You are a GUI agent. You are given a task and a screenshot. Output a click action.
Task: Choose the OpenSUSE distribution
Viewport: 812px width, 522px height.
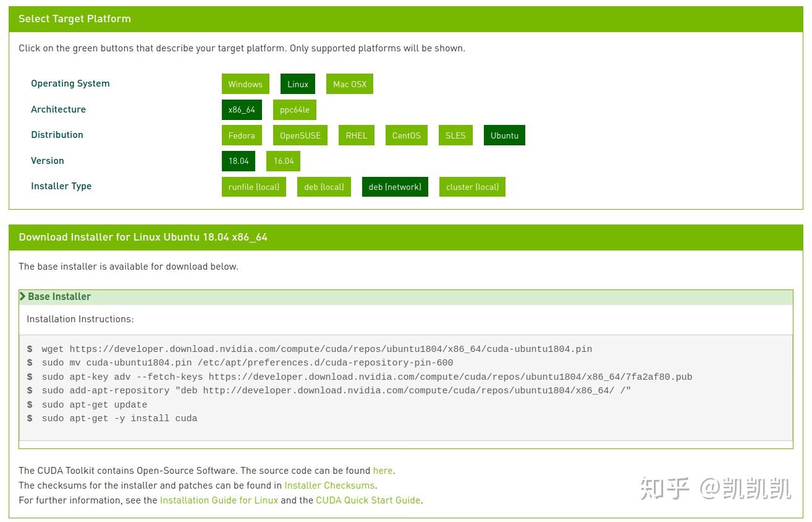tap(300, 135)
